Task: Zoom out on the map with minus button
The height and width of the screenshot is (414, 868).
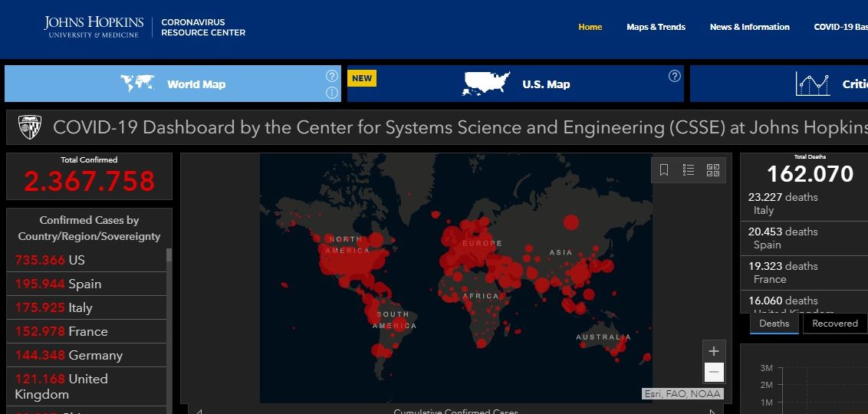Action: [714, 372]
